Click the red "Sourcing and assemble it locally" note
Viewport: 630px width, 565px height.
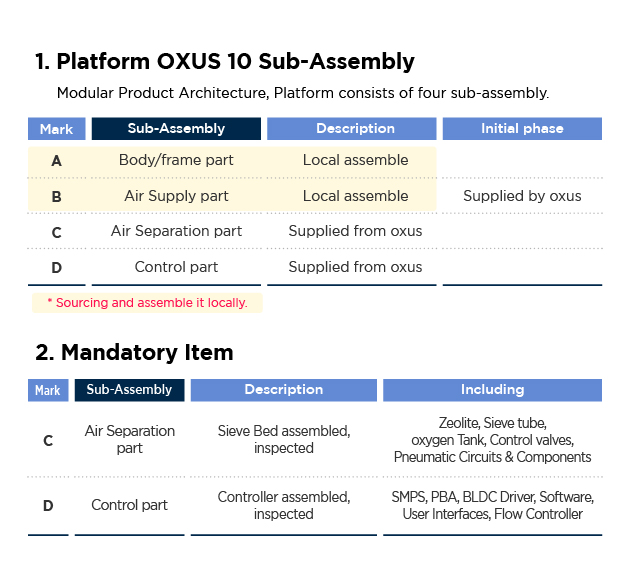[147, 302]
